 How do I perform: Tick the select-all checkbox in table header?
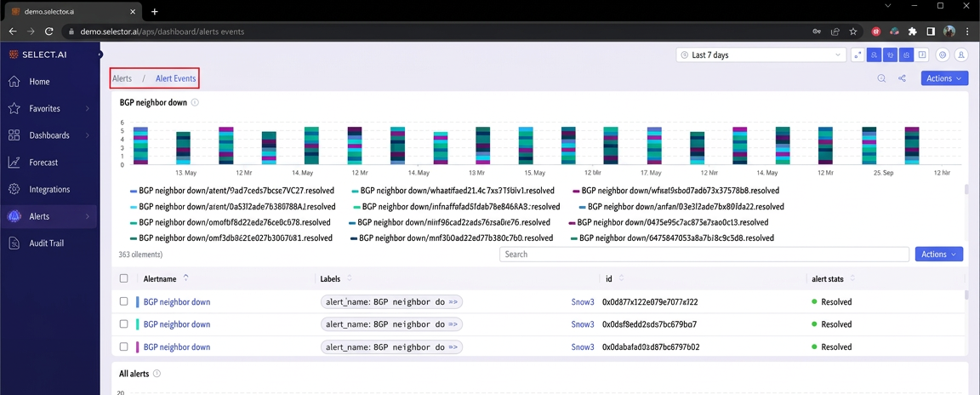(123, 278)
